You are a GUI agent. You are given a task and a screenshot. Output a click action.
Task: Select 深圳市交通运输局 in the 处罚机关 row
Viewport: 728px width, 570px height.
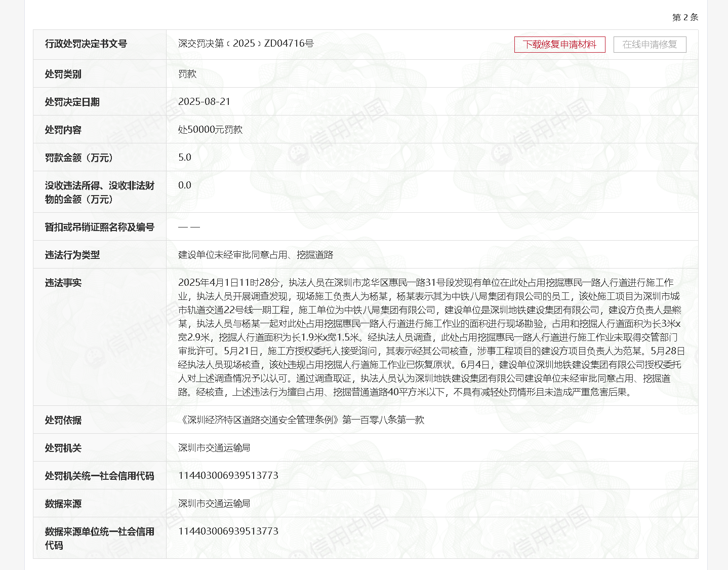pos(214,448)
